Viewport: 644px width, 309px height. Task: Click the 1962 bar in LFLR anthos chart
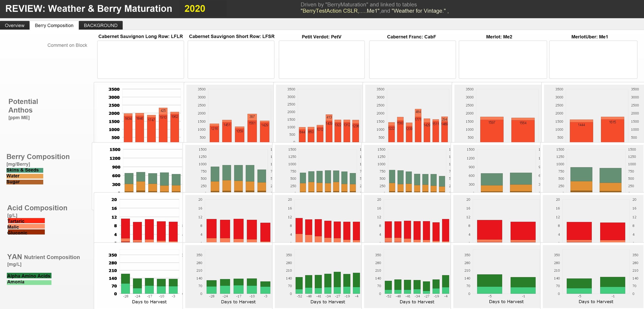(175, 128)
